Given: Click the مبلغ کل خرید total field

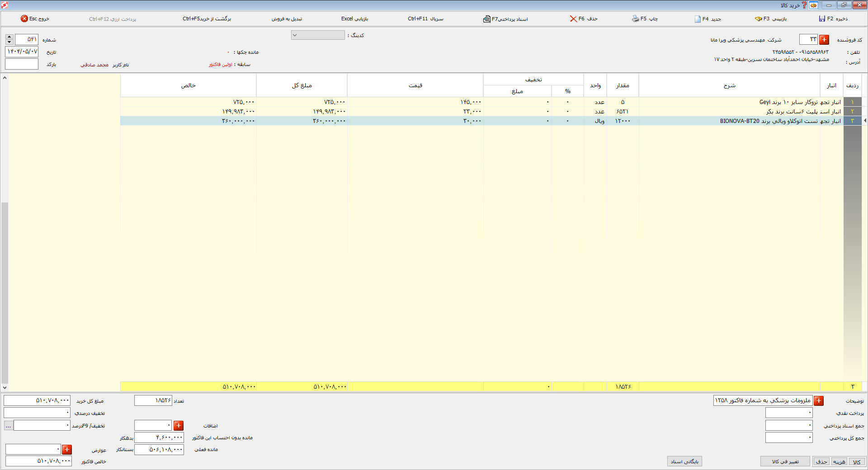Looking at the screenshot, I should click(x=37, y=400).
